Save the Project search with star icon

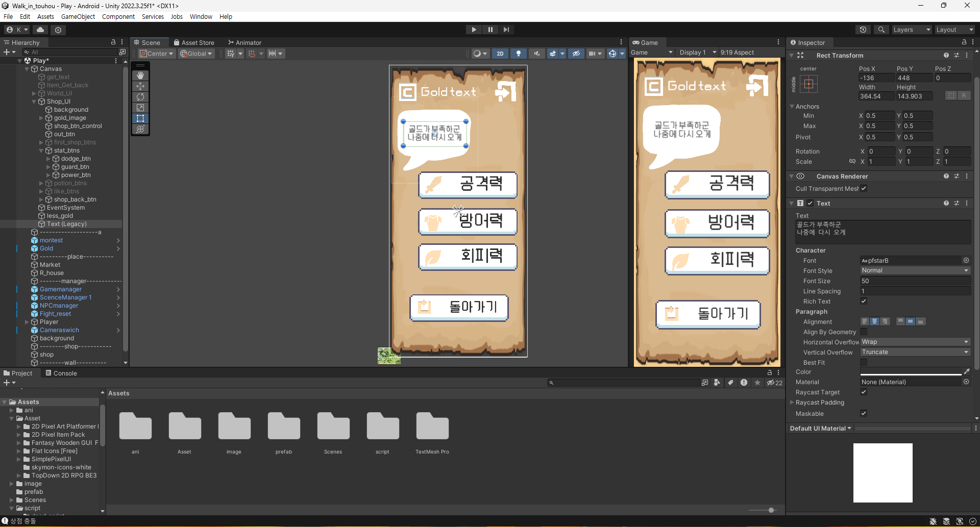click(x=757, y=383)
